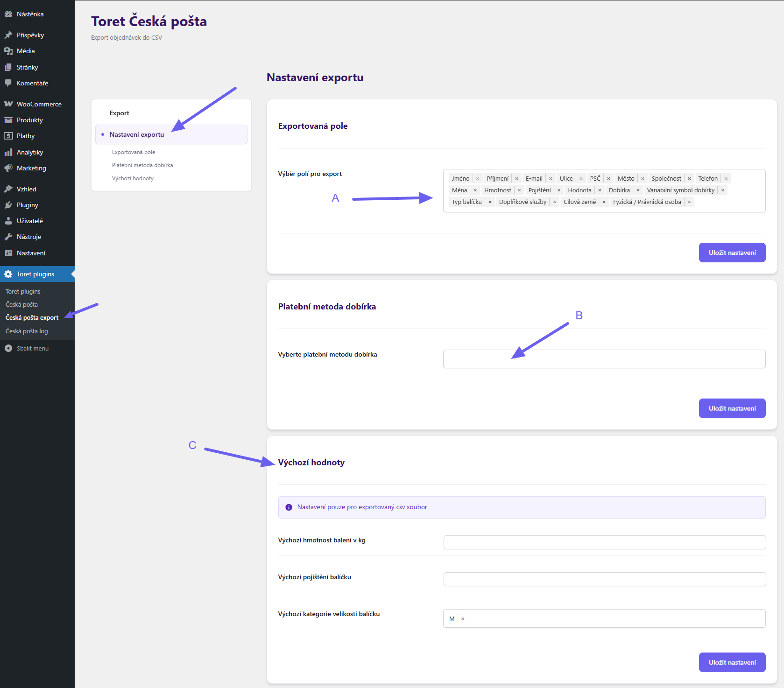Remove the Jméno export field tag
This screenshot has width=784, height=688.
(x=477, y=178)
